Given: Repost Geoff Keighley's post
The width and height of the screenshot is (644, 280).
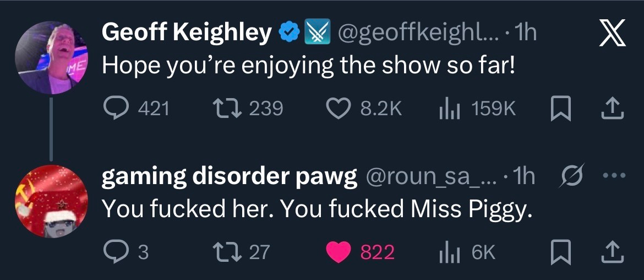Looking at the screenshot, I should pos(226,109).
